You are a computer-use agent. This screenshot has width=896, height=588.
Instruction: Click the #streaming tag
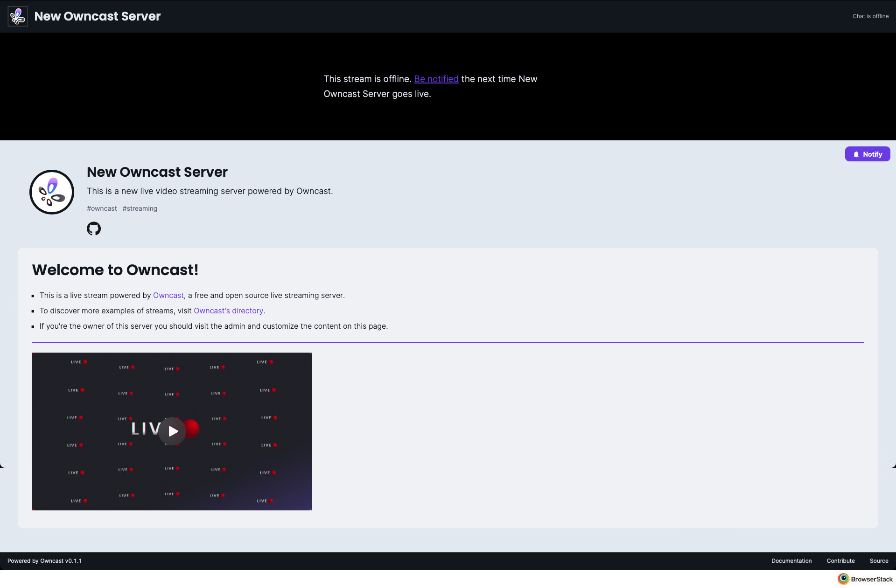140,208
